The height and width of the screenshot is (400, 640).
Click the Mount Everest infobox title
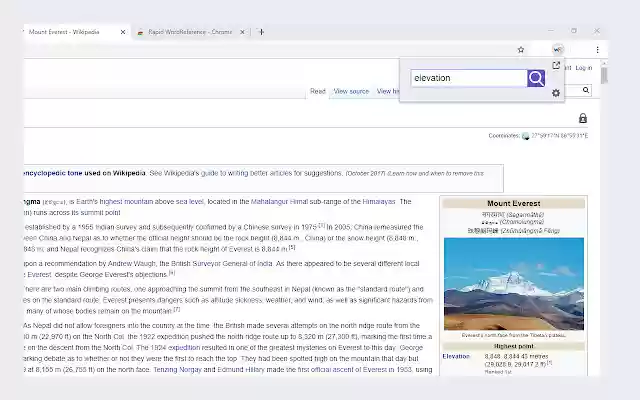(x=513, y=203)
